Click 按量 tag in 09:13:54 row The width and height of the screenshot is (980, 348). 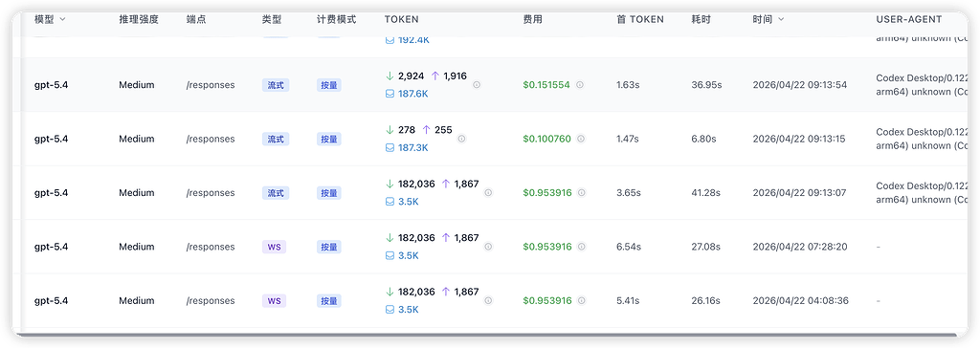click(x=329, y=85)
